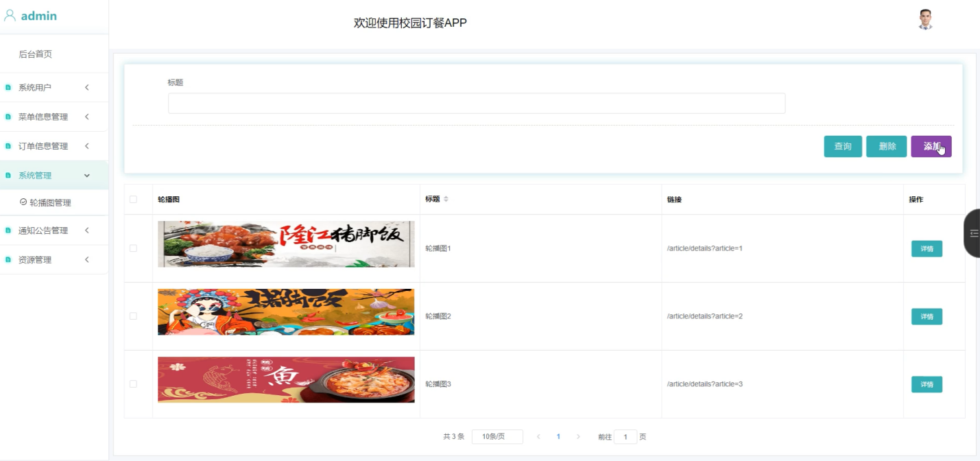Click the 轮播图2 title cell
980x461 pixels.
pyautogui.click(x=438, y=316)
